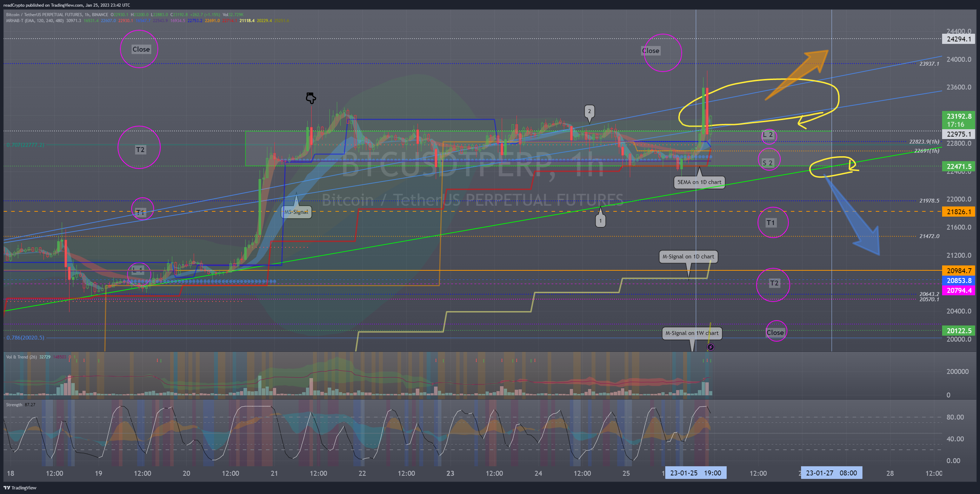This screenshot has height=494, width=980.
Task: Click date 23 on the time axis
Action: tap(450, 473)
